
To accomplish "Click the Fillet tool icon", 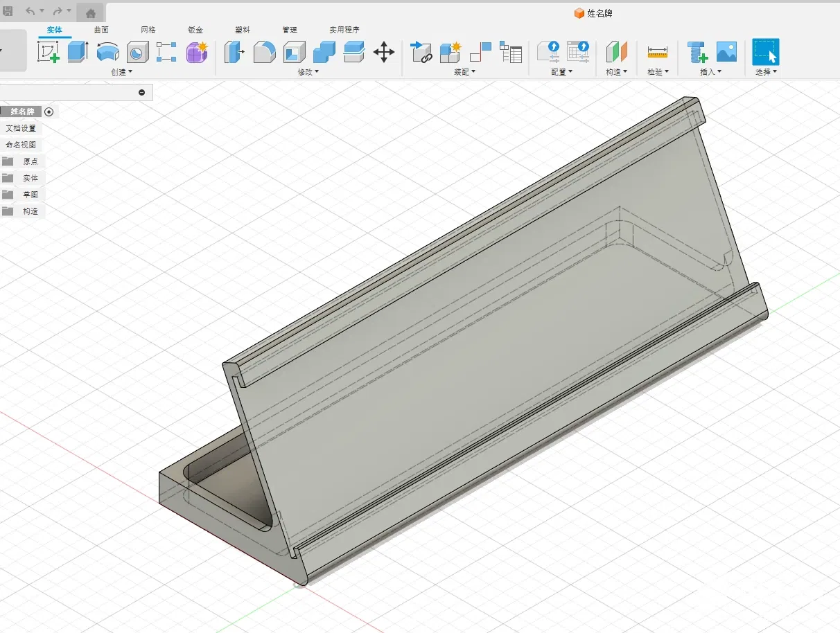I will 264,52.
